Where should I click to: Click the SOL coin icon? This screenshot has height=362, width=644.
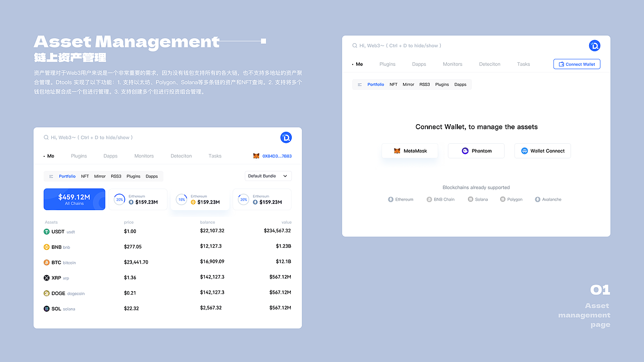click(x=47, y=309)
